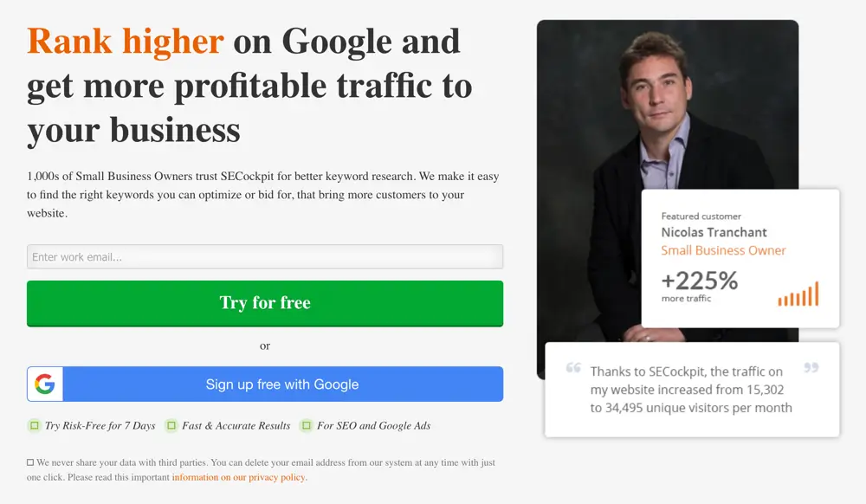866x504 pixels.
Task: Click the orange "Rank higher" headline text
Action: pos(126,41)
